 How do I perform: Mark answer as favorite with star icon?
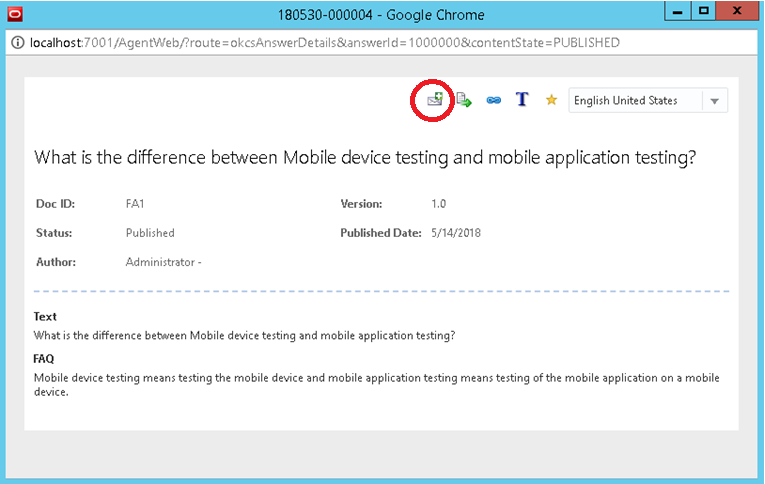(x=551, y=100)
